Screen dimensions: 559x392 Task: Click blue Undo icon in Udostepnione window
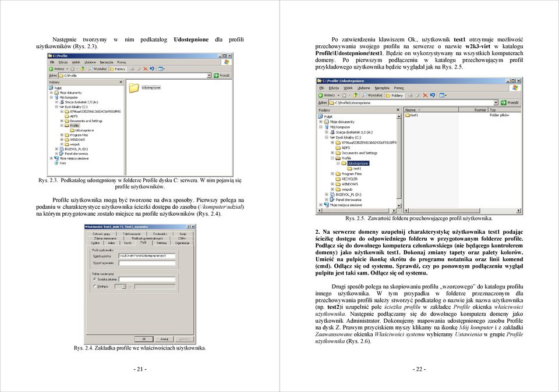click(x=433, y=95)
